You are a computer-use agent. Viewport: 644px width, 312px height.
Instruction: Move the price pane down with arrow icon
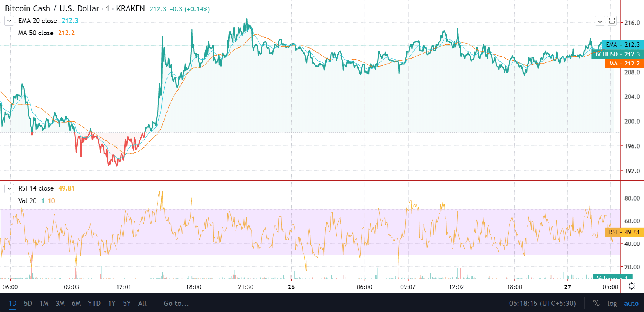600,21
